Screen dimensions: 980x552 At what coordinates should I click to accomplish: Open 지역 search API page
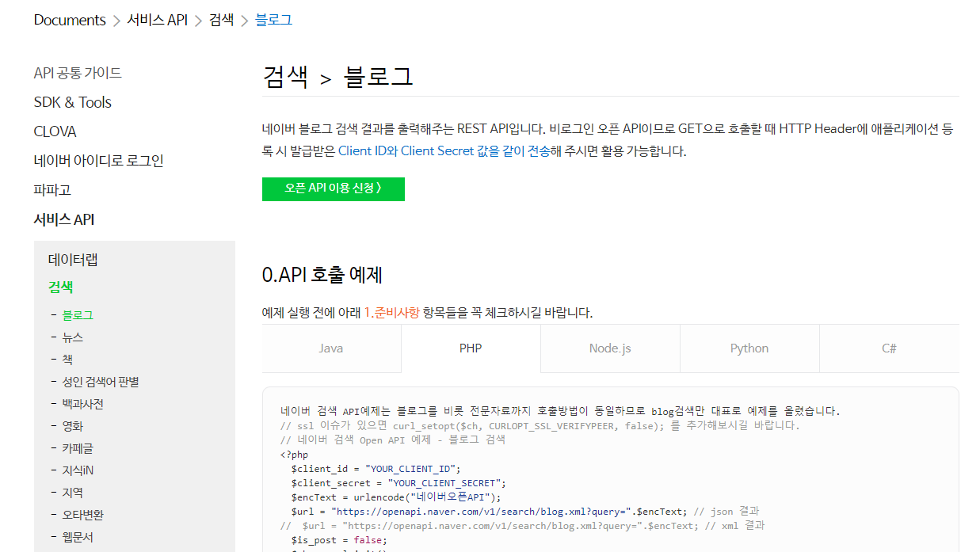click(x=73, y=493)
